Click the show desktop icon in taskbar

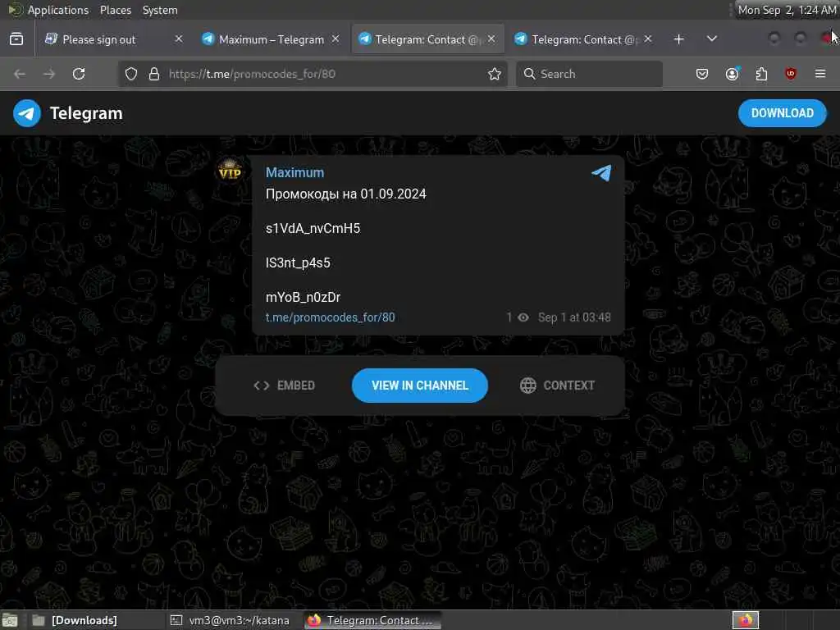click(x=10, y=620)
